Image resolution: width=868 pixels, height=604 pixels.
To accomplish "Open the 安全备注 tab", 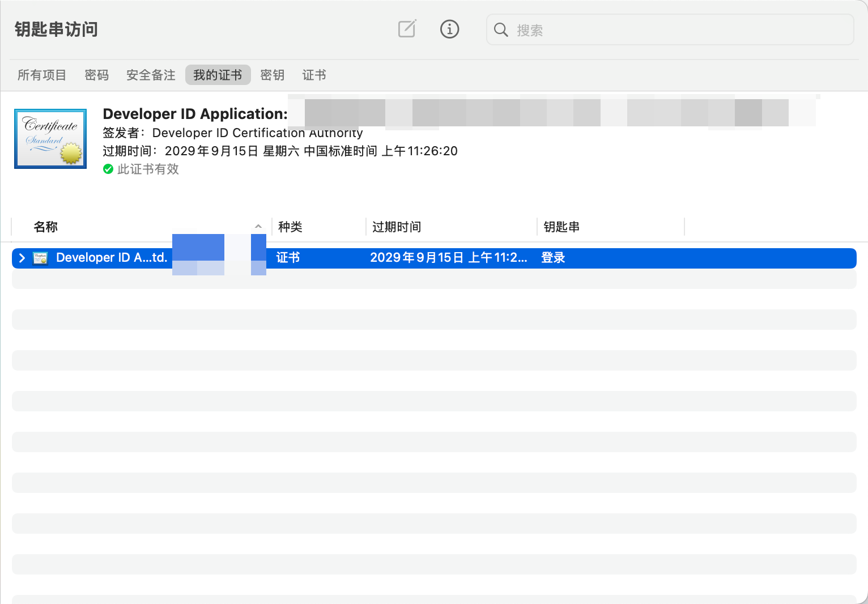I will (151, 75).
